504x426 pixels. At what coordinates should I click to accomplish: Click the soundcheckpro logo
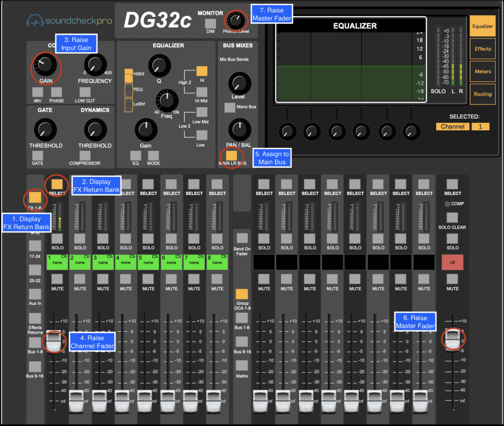69,21
